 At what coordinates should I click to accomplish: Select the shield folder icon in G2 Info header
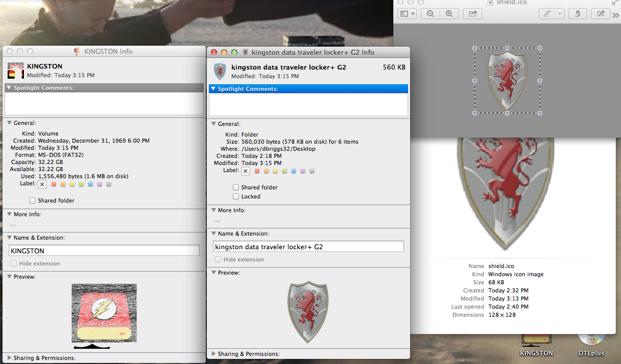point(220,71)
